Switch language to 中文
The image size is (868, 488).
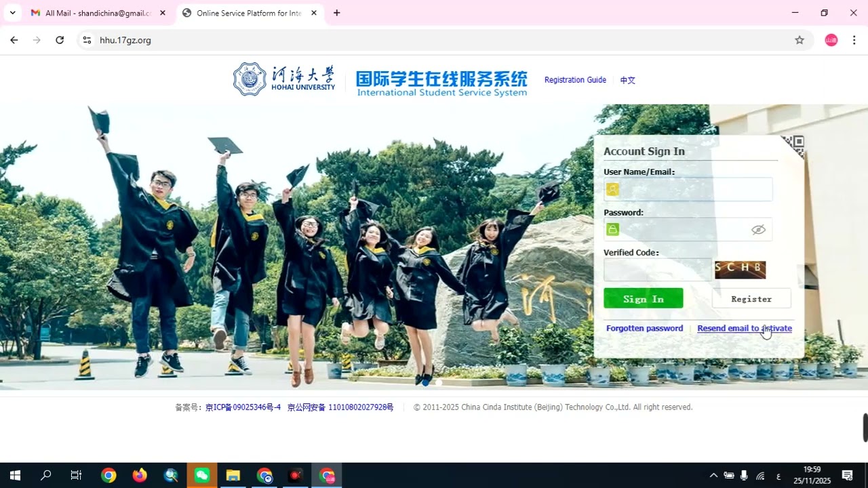[x=628, y=80]
